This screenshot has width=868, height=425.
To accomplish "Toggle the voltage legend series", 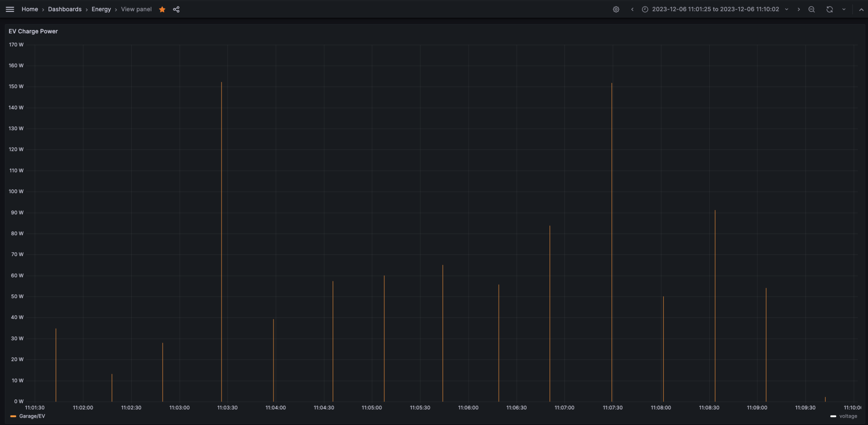I will (x=848, y=416).
